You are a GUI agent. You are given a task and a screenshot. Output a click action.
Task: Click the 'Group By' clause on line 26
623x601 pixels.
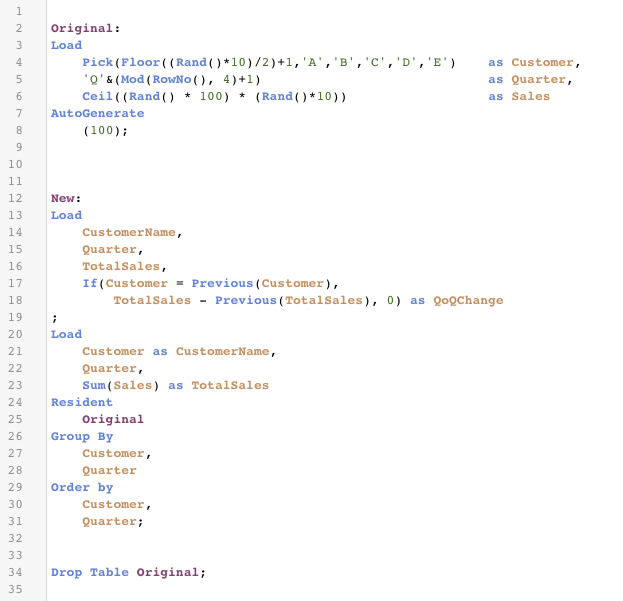82,437
